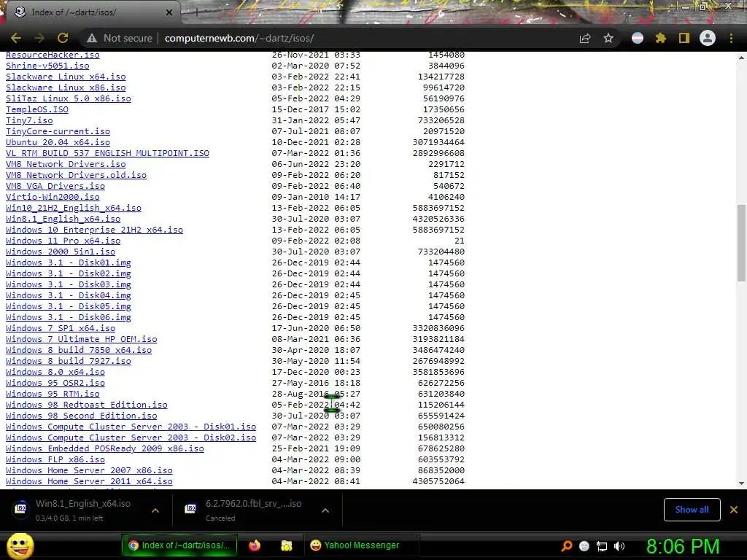Open the file manager taskbar icon

286,545
